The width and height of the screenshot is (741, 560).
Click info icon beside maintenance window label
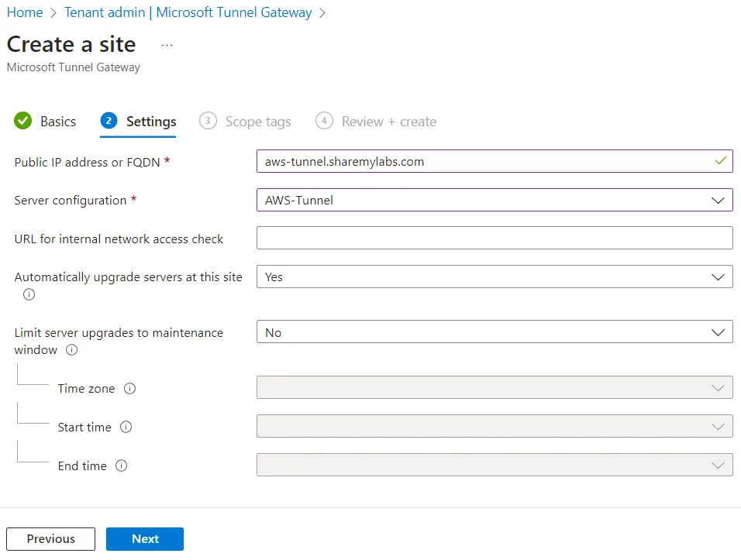72,350
